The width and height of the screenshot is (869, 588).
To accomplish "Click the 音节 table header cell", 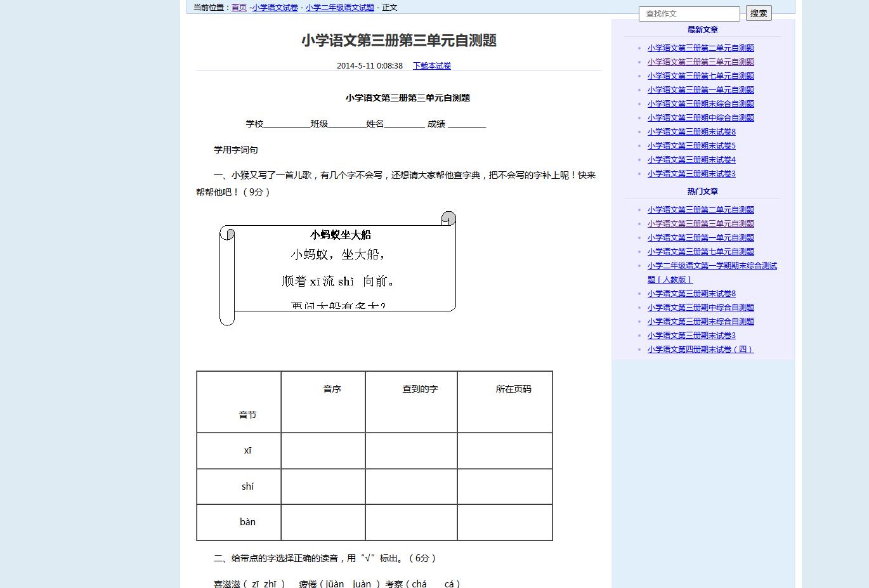I will 239,402.
